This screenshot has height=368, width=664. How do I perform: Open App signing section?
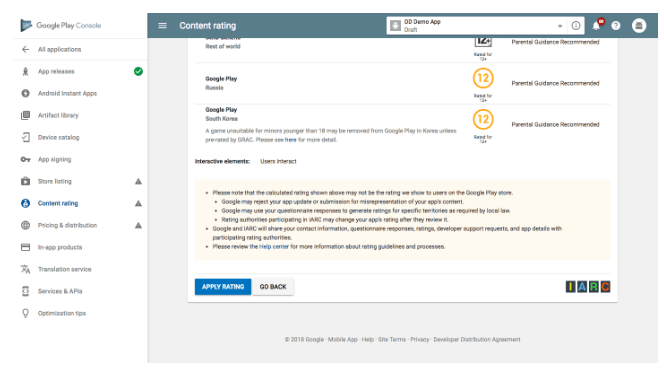55,160
